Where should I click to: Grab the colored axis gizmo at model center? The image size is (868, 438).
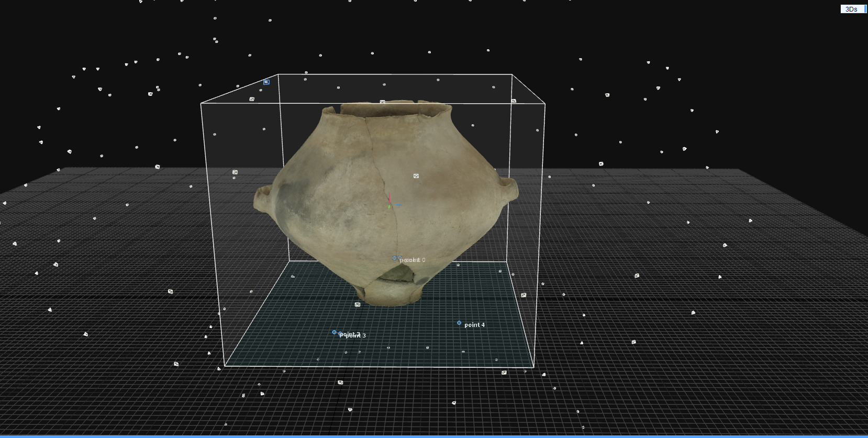(x=392, y=202)
